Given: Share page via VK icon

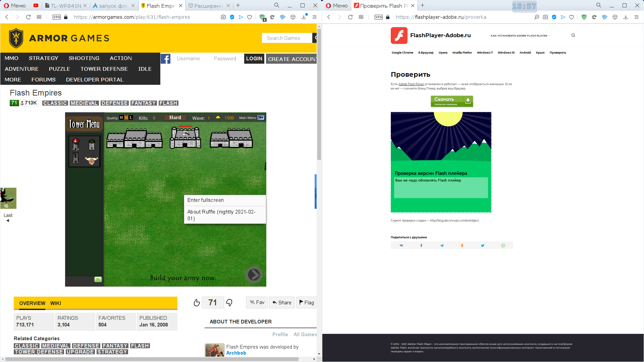Looking at the screenshot, I should (401, 245).
